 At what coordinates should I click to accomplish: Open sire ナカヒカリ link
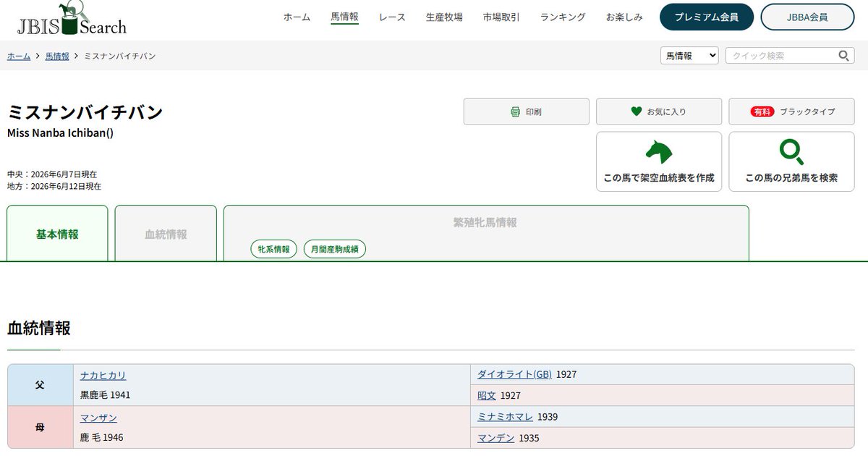pyautogui.click(x=103, y=375)
